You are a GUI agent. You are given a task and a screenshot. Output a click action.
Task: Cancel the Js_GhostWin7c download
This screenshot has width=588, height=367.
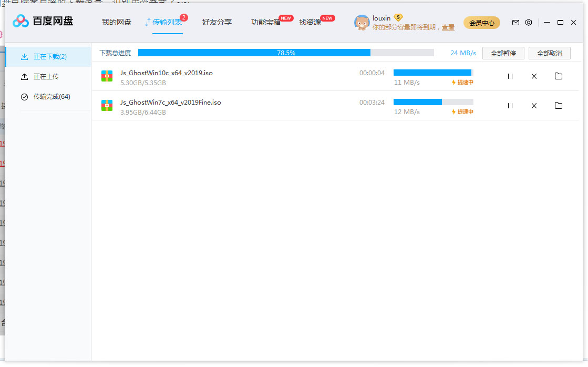(x=534, y=106)
